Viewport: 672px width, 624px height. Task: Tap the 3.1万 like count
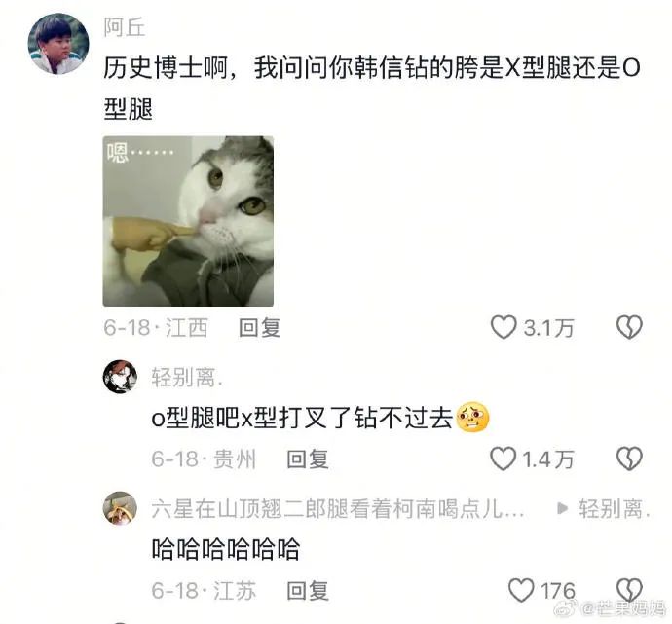tap(548, 328)
